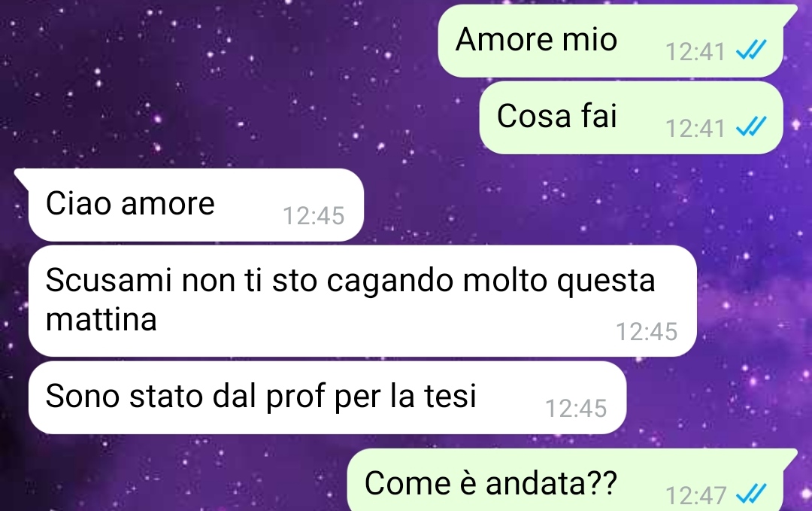Click the word 'tesi' in received message
The height and width of the screenshot is (511, 812).
[x=450, y=396]
